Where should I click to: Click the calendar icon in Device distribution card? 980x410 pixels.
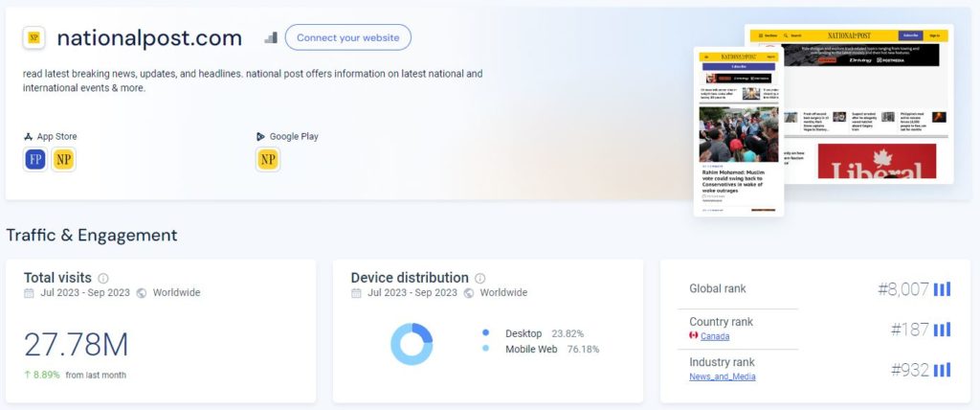click(356, 293)
